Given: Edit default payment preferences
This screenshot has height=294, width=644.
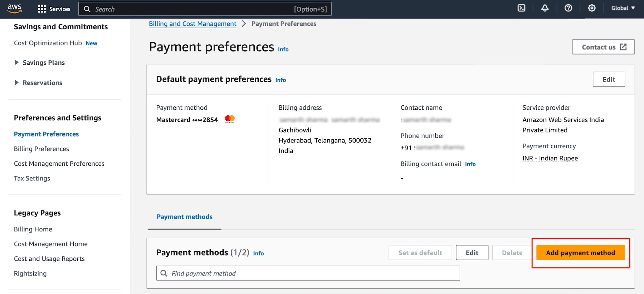Looking at the screenshot, I should (609, 79).
